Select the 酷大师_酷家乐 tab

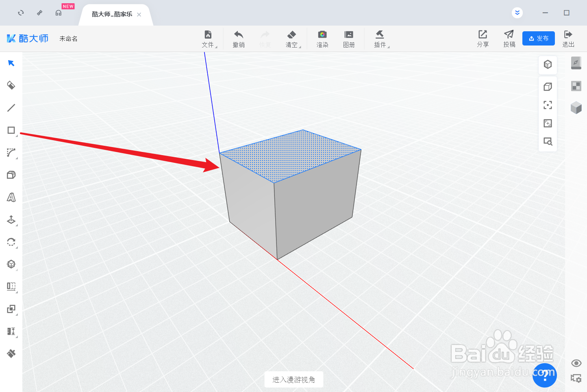click(x=112, y=14)
